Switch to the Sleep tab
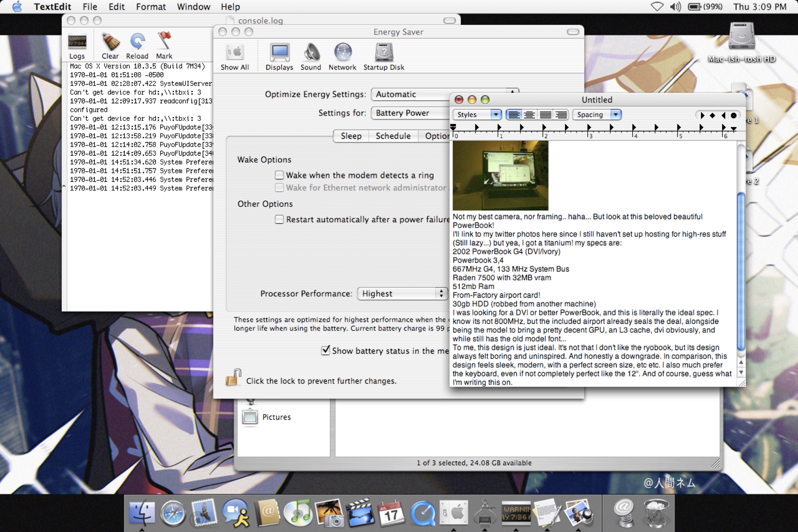Screen dimensions: 798x532 (x=351, y=136)
